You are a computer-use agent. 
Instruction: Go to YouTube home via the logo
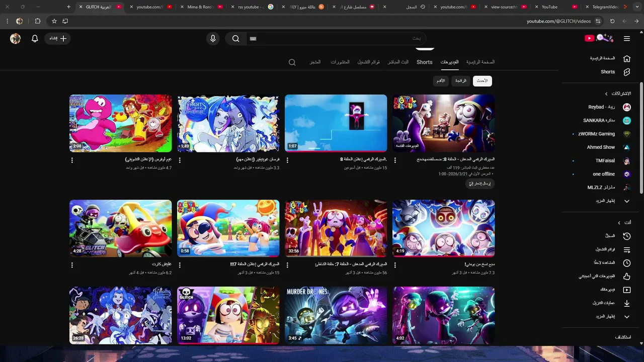click(x=599, y=38)
